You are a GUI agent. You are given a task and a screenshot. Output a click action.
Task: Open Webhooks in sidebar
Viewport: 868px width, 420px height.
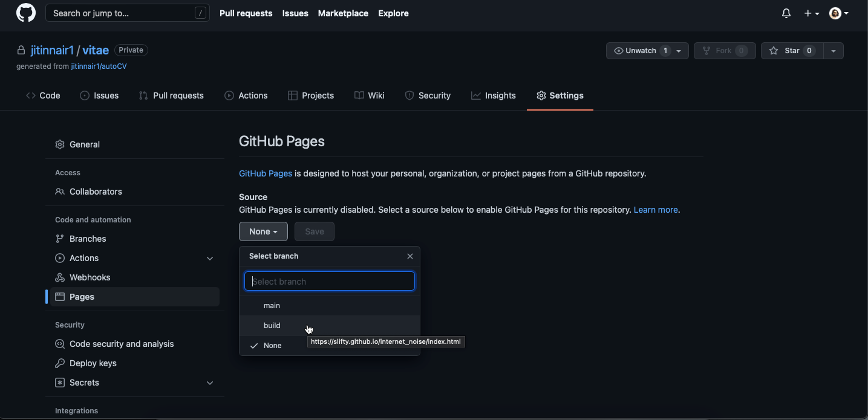[135, 277]
